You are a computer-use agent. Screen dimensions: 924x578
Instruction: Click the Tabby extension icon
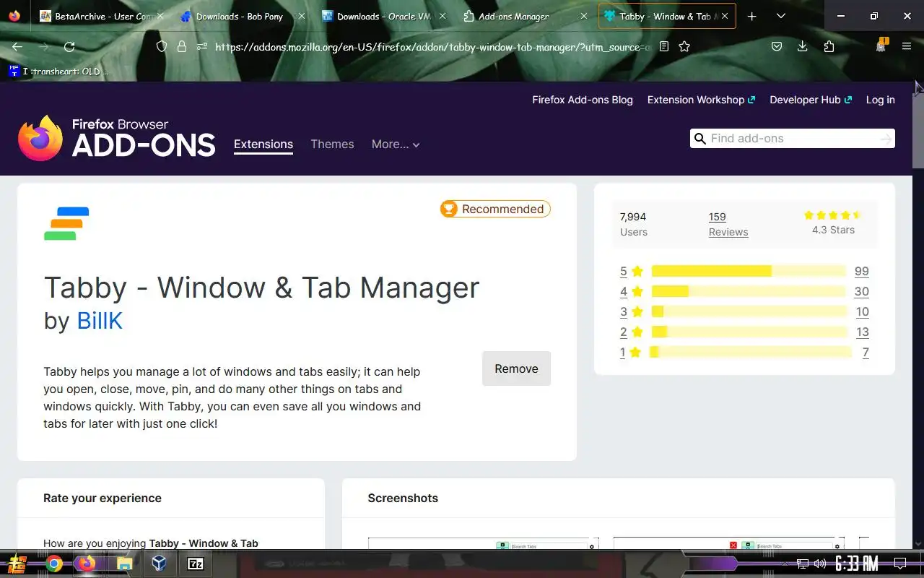pos(66,223)
